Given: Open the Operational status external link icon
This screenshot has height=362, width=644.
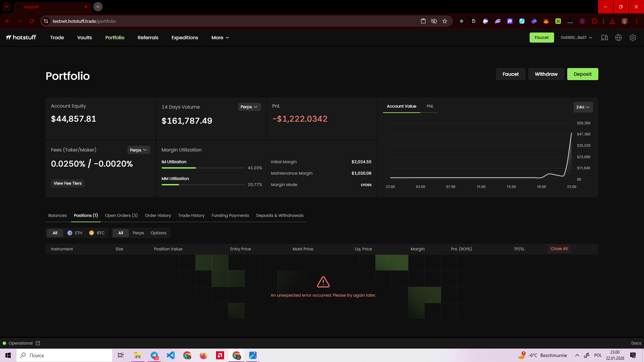Looking at the screenshot, I should pyautogui.click(x=38, y=343).
